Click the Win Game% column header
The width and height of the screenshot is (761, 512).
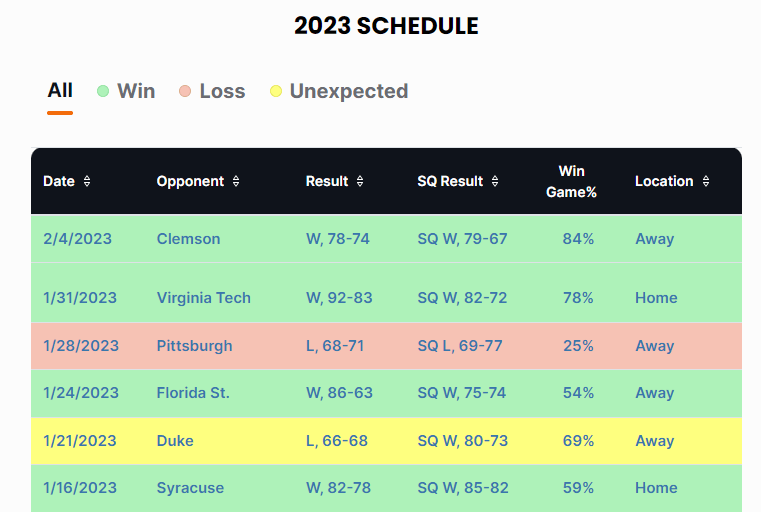571,181
